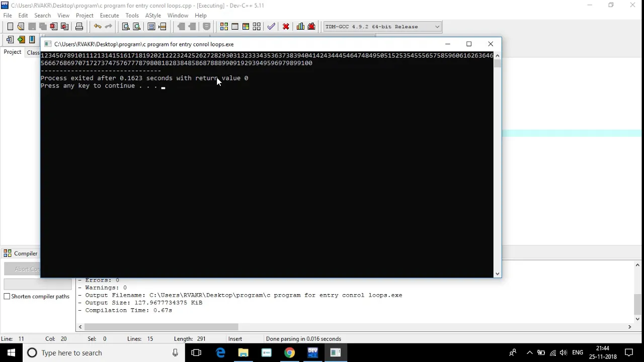Click the console window scrollbar up arrow
The image size is (644, 362).
click(498, 55)
